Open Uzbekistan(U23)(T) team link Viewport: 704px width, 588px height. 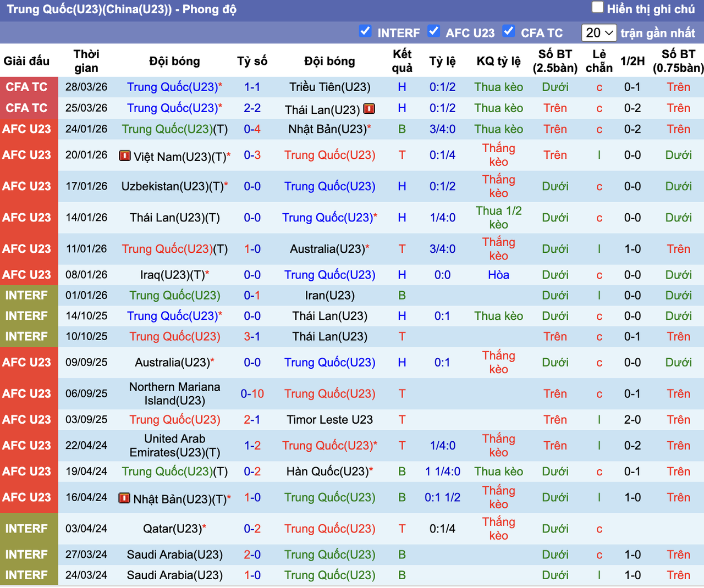point(173,187)
